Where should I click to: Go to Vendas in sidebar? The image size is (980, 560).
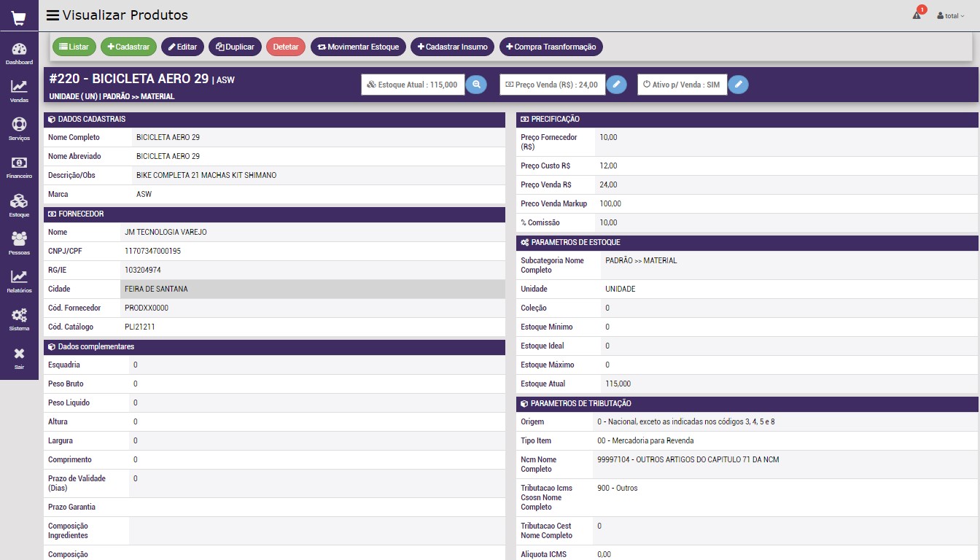coord(19,91)
